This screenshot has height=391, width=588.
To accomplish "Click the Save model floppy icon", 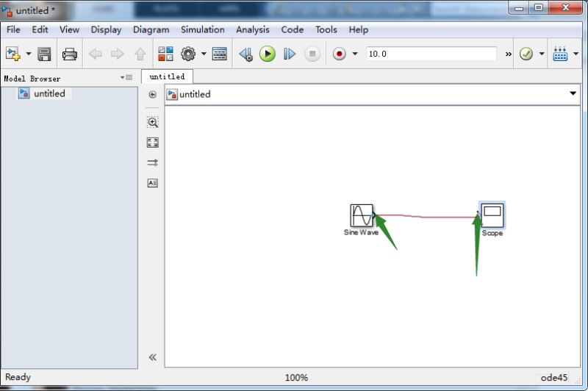I will [44, 54].
